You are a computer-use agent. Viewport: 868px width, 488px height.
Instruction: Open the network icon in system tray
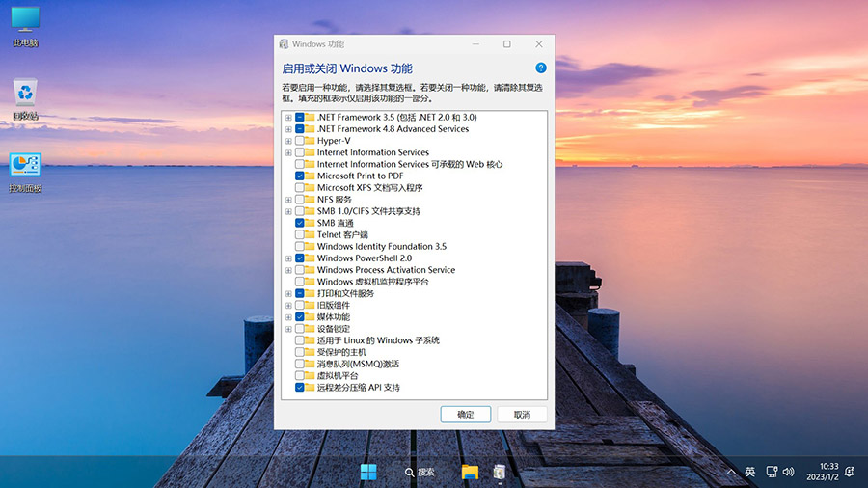(771, 472)
